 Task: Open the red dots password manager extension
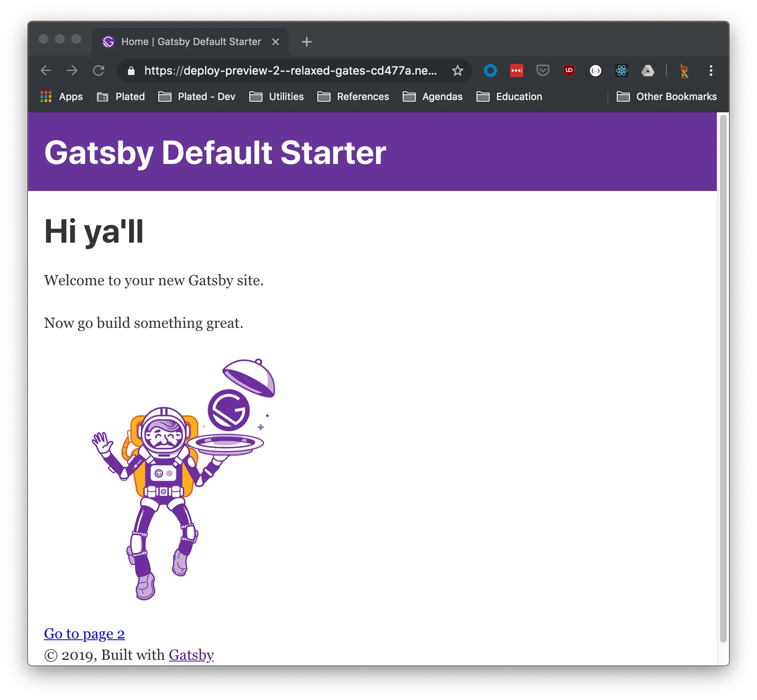pyautogui.click(x=517, y=70)
